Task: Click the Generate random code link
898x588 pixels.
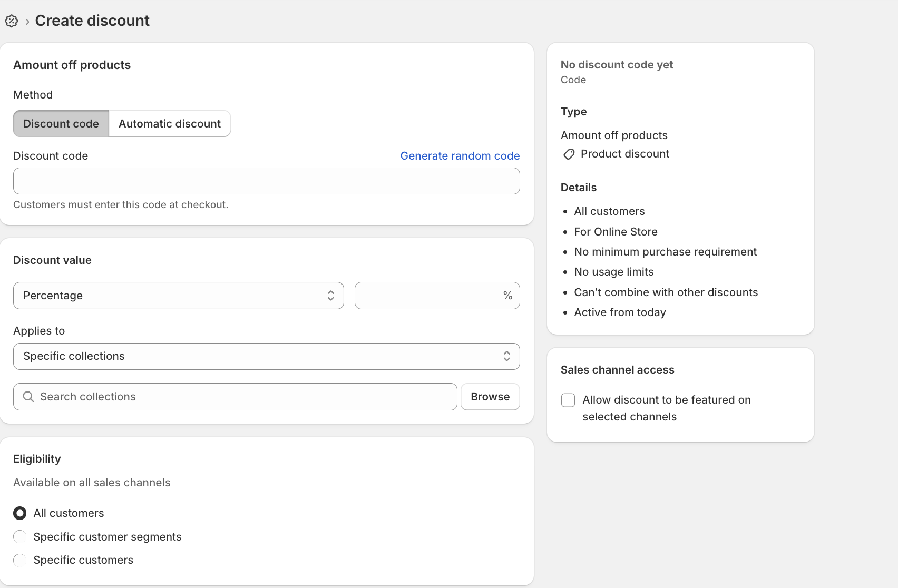Action: pos(460,155)
